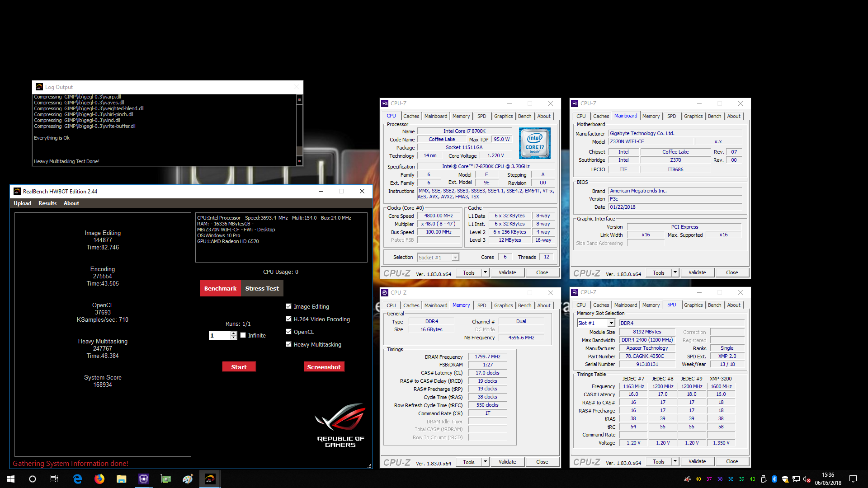Open the Bluetooth tray icon
The width and height of the screenshot is (868, 488).
pyautogui.click(x=774, y=479)
